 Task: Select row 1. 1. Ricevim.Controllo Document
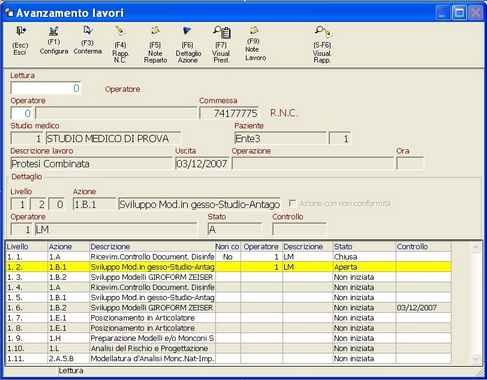point(228,257)
